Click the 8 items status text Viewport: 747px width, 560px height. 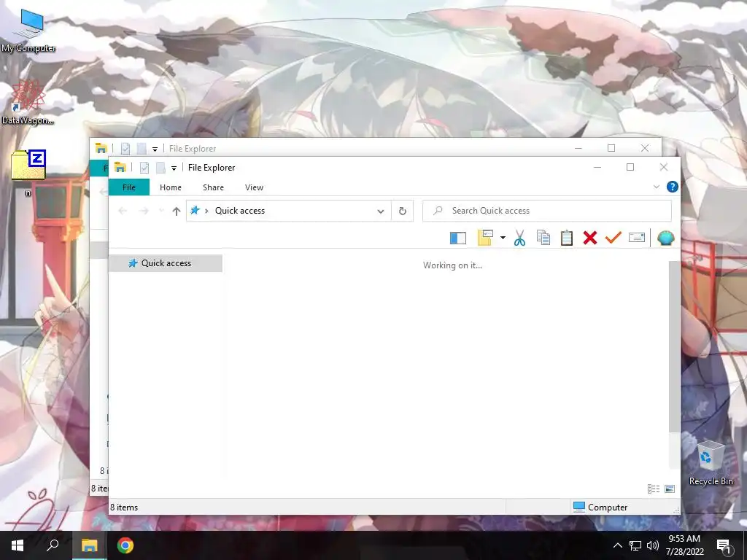click(x=124, y=507)
